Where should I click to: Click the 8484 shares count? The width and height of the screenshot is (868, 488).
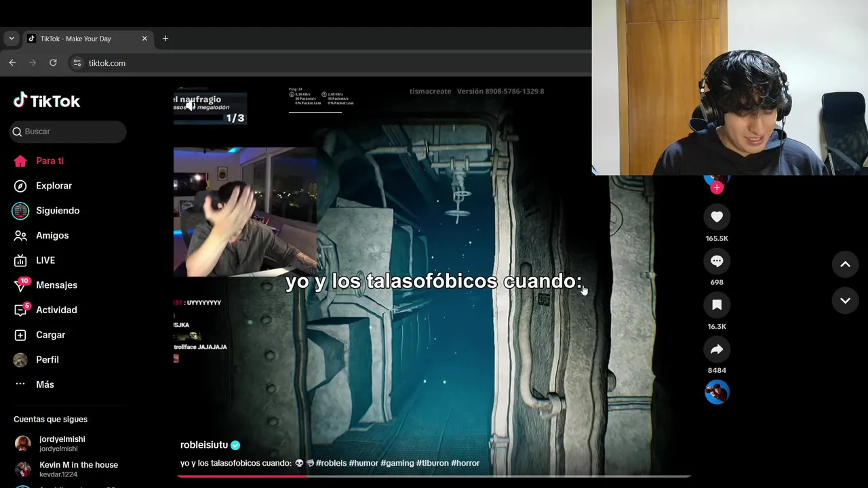717,371
